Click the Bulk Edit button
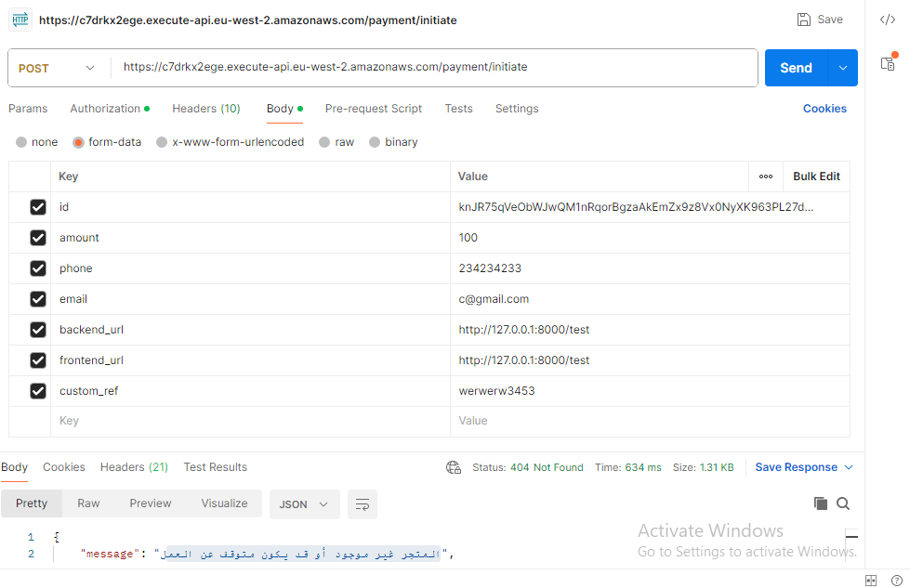The height and width of the screenshot is (588, 910). [x=816, y=176]
